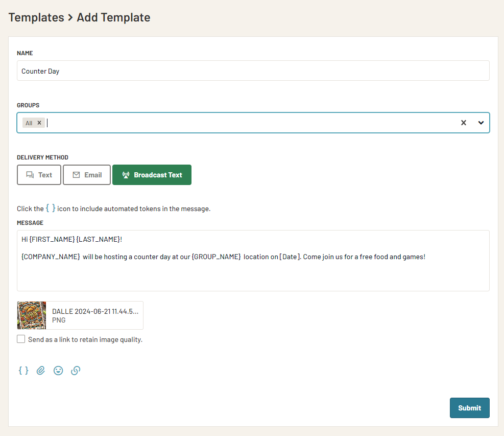Image resolution: width=504 pixels, height=436 pixels.
Task: Navigate to Templates via breadcrumb
Action: [x=36, y=17]
